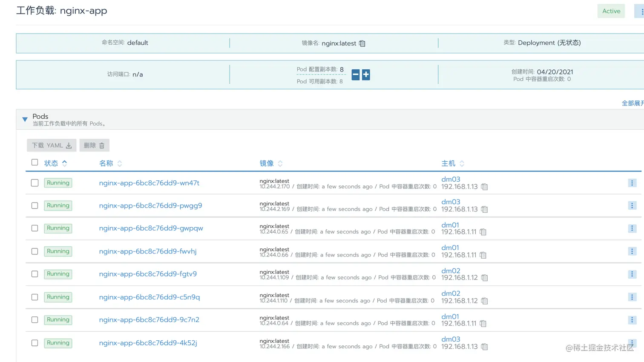Click the 工作负载: nginx-app page title
This screenshot has width=644, height=362.
point(62,11)
